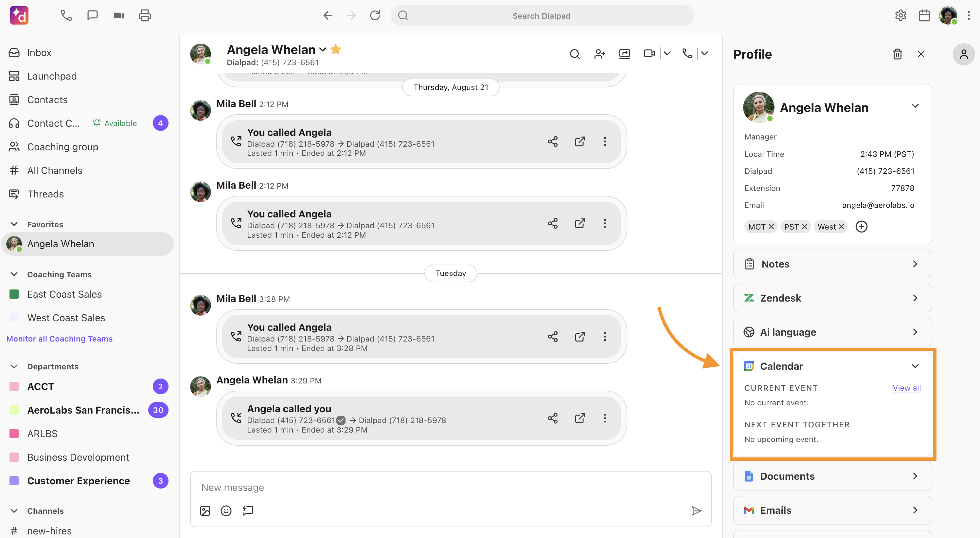Click View all calendar events

[x=907, y=388]
